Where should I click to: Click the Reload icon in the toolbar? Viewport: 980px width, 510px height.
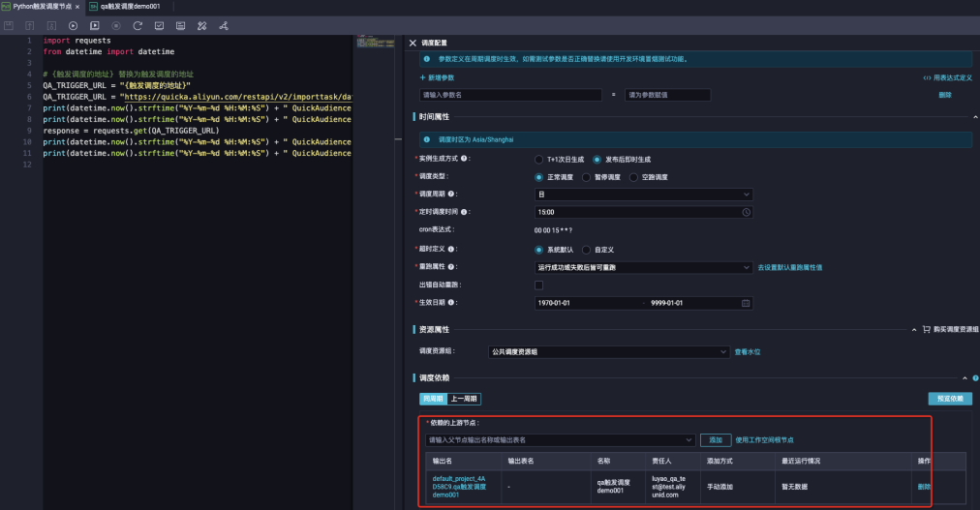point(138,25)
